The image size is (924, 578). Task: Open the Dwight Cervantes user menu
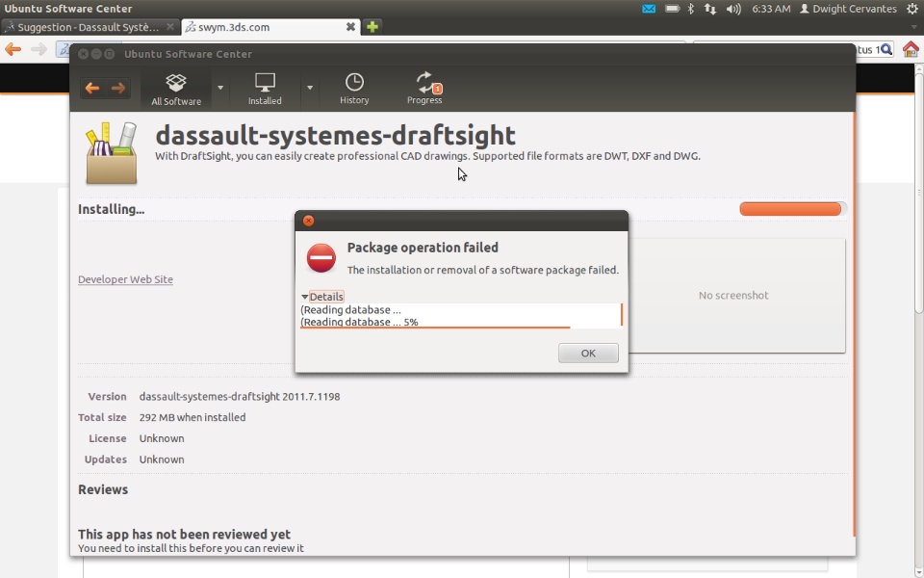pos(848,9)
